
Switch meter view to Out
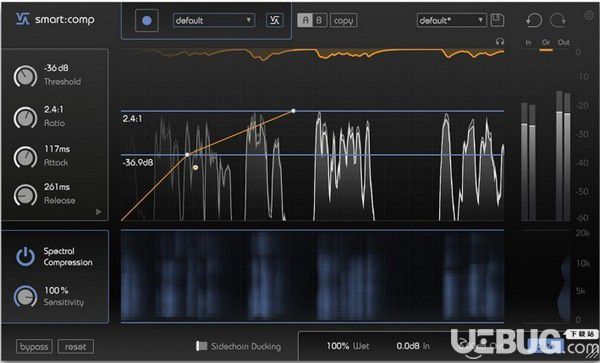pyautogui.click(x=563, y=42)
